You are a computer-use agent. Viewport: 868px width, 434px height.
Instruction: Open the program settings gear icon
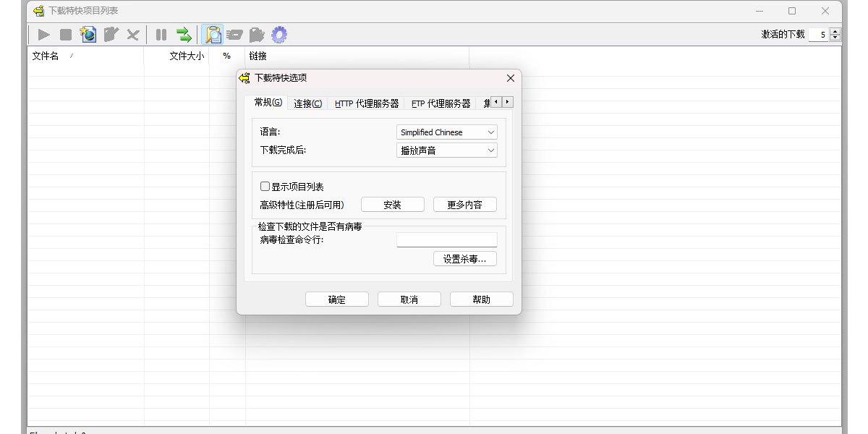click(x=279, y=34)
